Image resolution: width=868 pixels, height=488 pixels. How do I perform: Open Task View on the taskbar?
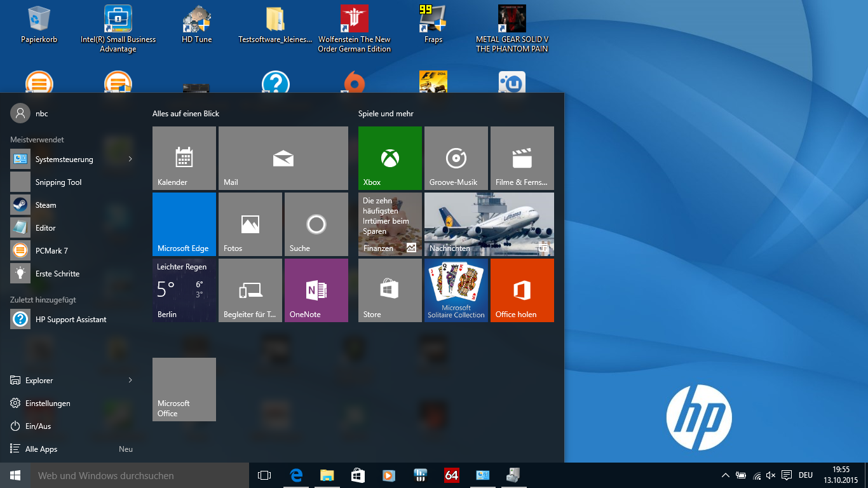click(264, 475)
